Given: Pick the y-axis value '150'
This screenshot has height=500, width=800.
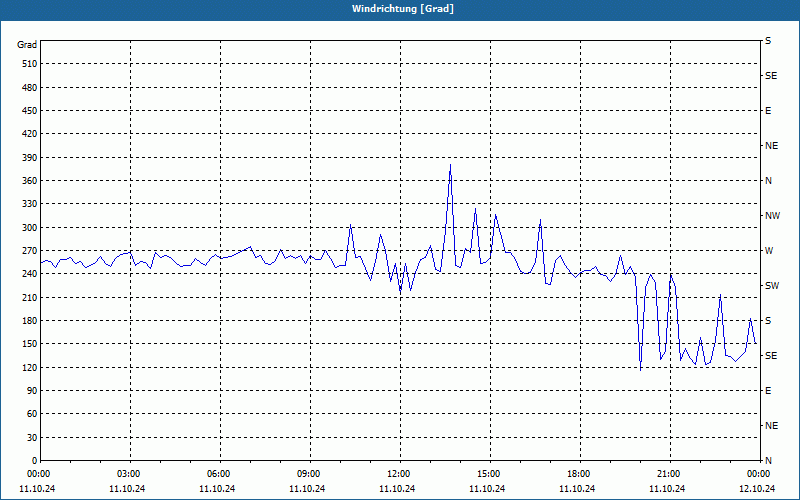Looking at the screenshot, I should point(30,344).
